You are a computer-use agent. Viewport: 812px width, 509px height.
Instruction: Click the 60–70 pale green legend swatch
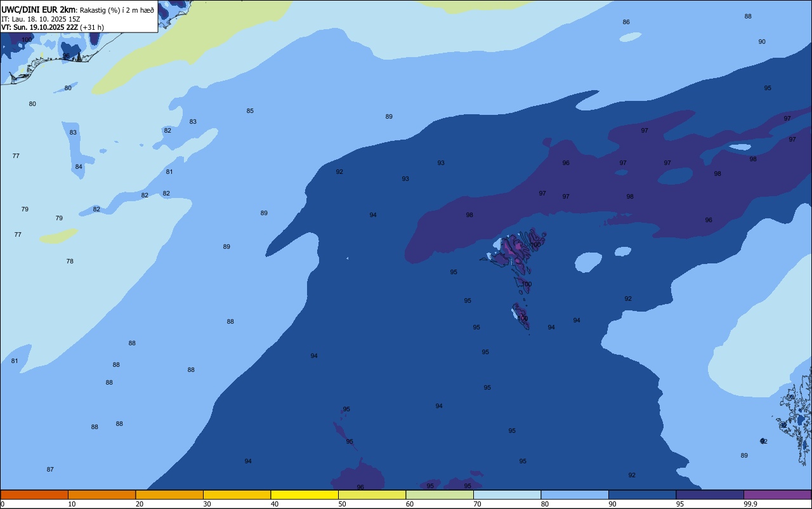[440, 494]
